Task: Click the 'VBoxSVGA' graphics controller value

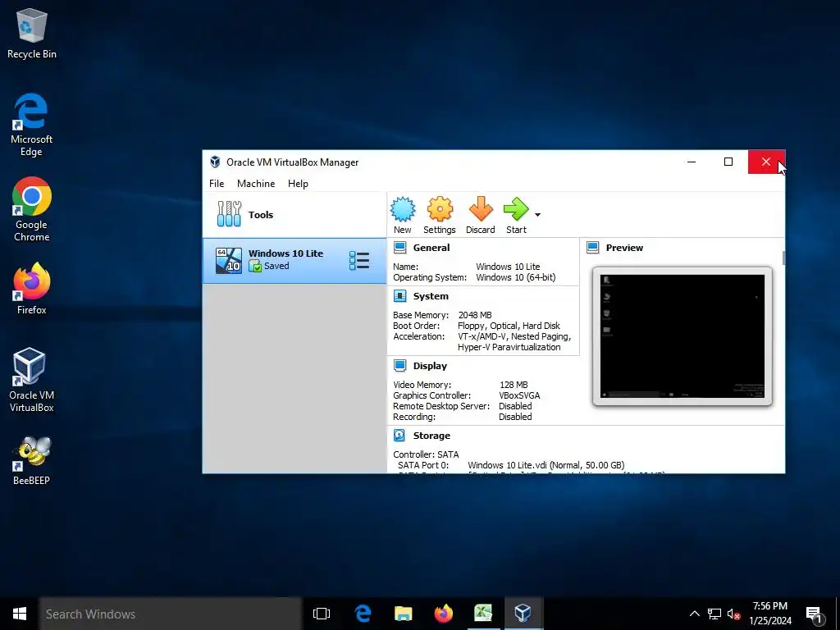Action: pyautogui.click(x=519, y=395)
